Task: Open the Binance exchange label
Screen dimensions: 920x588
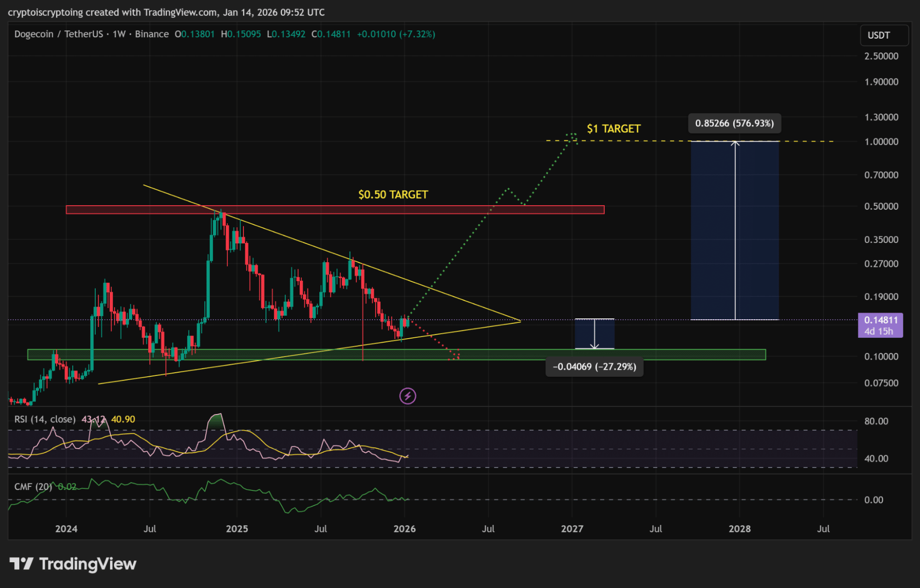Action: coord(152,34)
